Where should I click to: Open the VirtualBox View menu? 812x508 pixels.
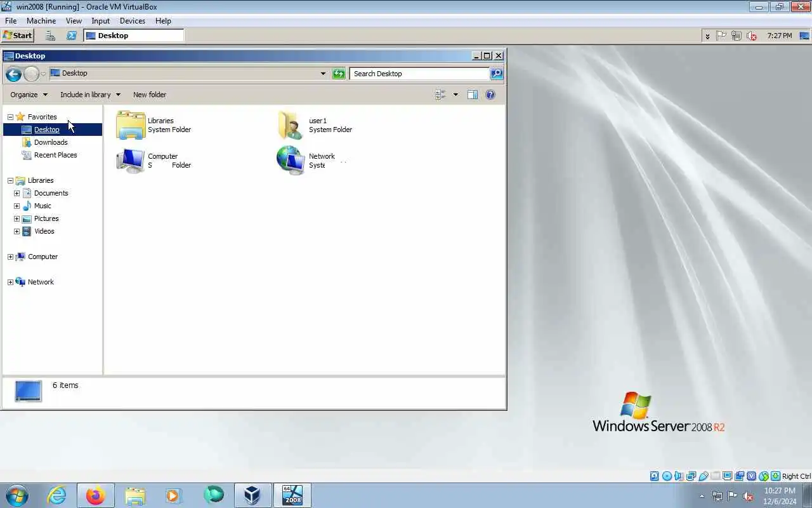coord(74,21)
